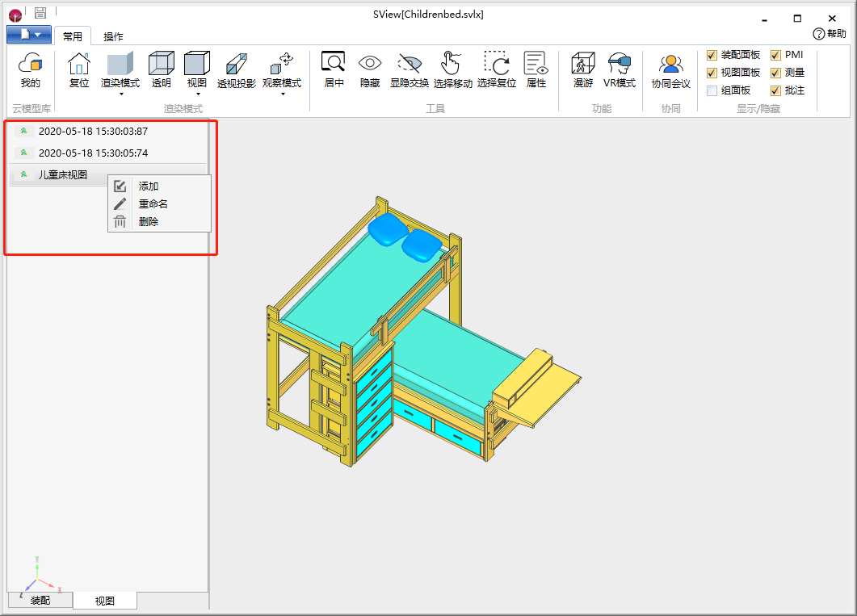The height and width of the screenshot is (616, 857).
Task: Switch to the 操作 ribbon tab
Action: 113,36
